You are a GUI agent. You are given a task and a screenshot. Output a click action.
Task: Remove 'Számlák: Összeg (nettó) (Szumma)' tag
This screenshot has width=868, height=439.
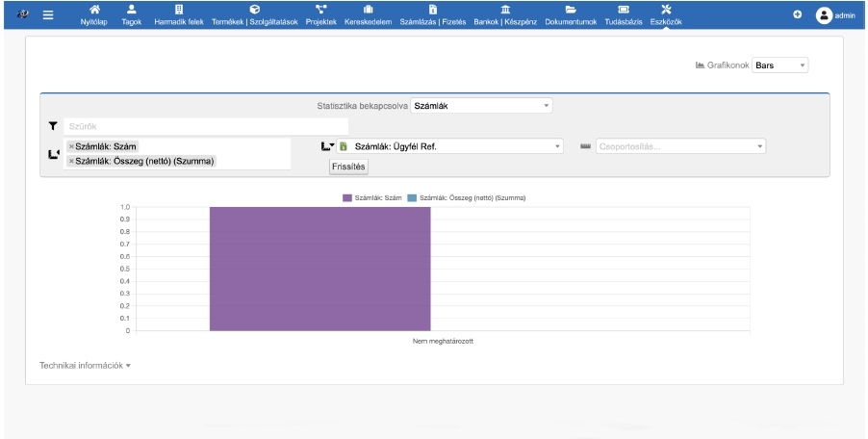[x=71, y=161]
